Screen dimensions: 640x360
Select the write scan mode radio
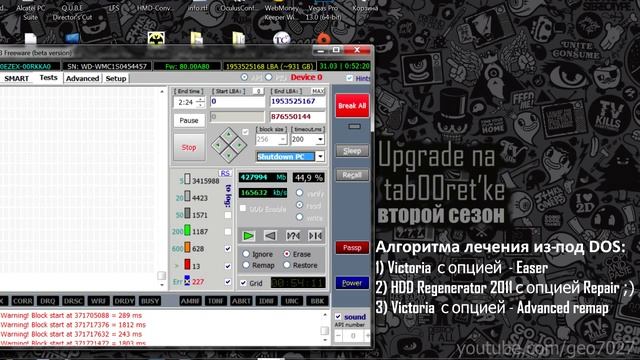[300, 217]
